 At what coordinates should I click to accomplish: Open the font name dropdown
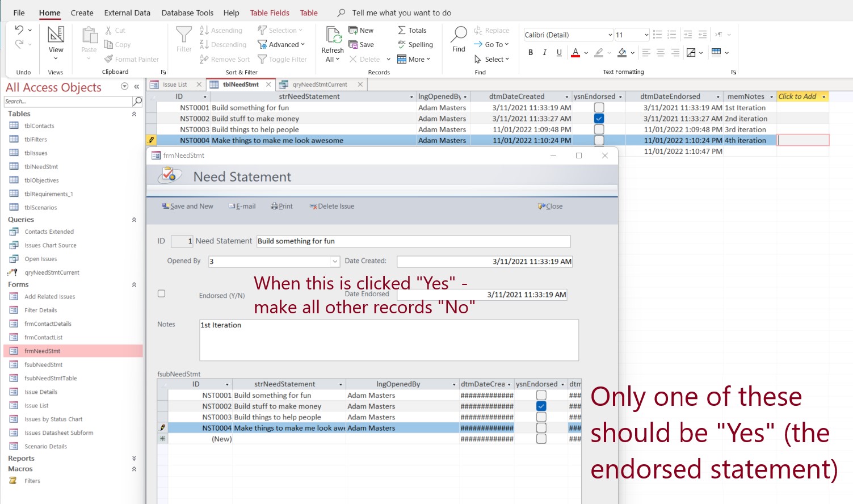point(610,35)
